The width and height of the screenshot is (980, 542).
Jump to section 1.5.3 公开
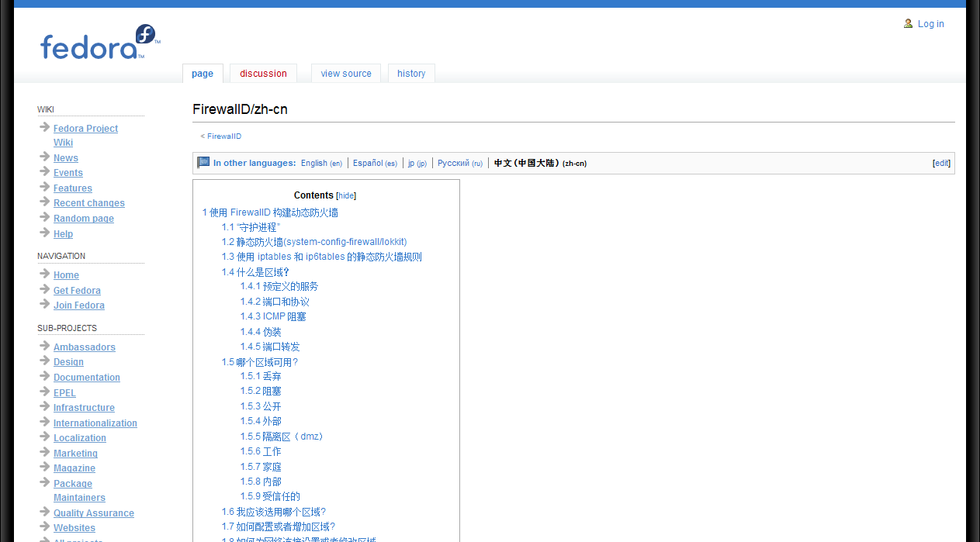tap(261, 406)
